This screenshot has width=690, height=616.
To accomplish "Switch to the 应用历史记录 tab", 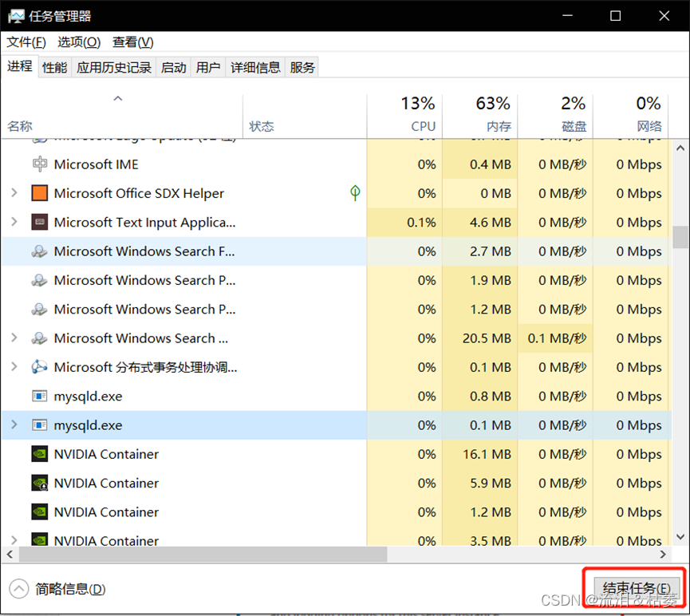I will click(x=114, y=67).
